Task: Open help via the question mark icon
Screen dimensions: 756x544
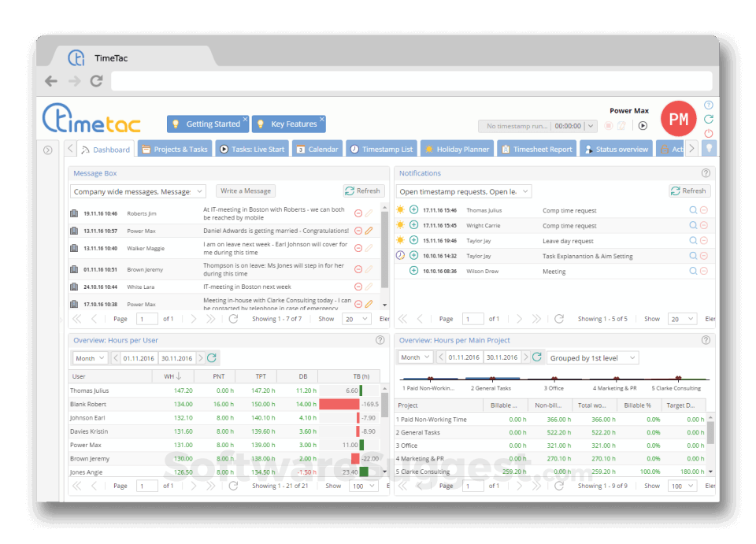Action: 707,106
